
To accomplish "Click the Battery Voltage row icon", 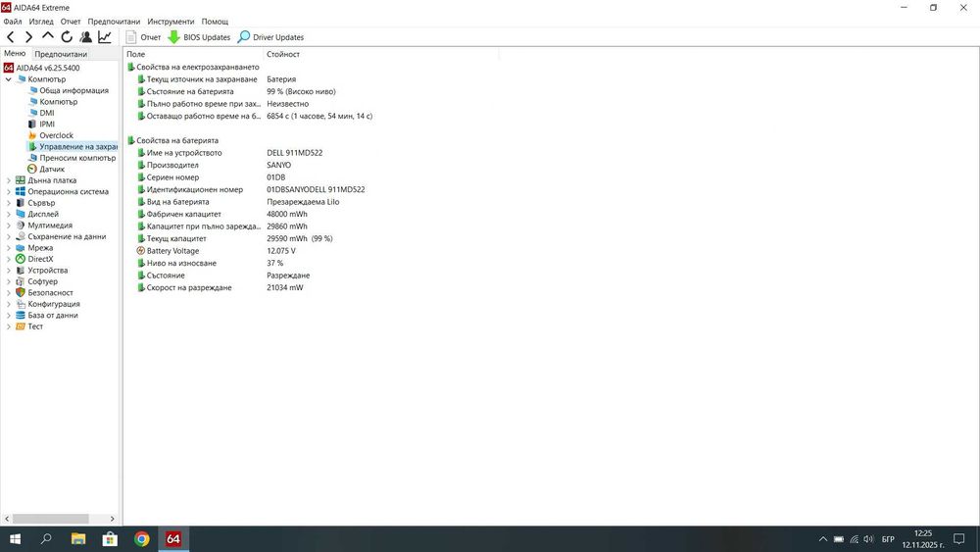I will click(x=140, y=251).
